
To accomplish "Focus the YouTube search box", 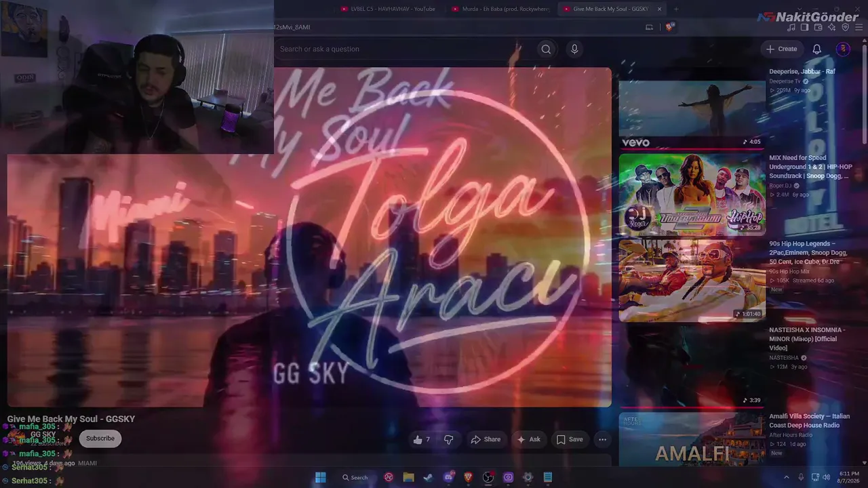I will click(x=404, y=49).
